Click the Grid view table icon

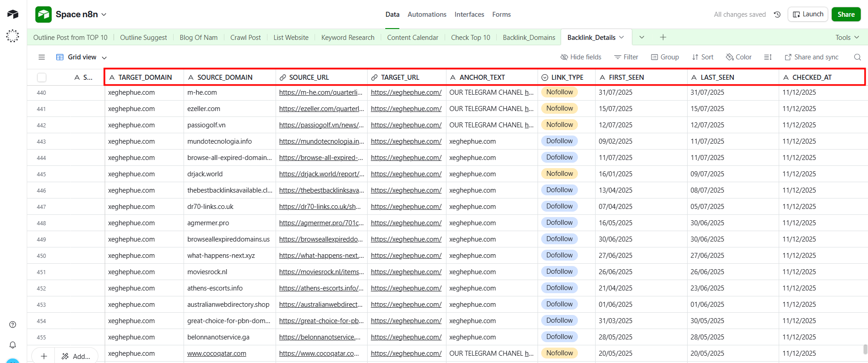(x=60, y=57)
